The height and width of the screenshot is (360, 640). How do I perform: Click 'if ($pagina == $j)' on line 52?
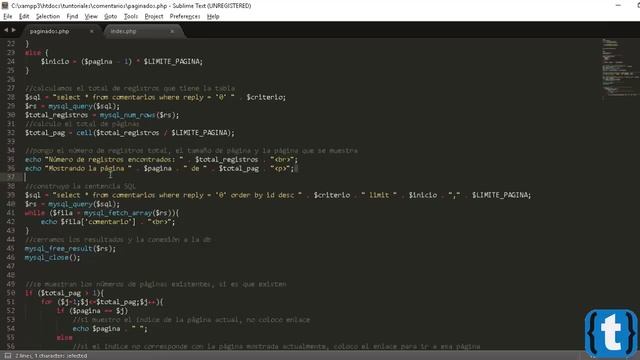pos(92,311)
